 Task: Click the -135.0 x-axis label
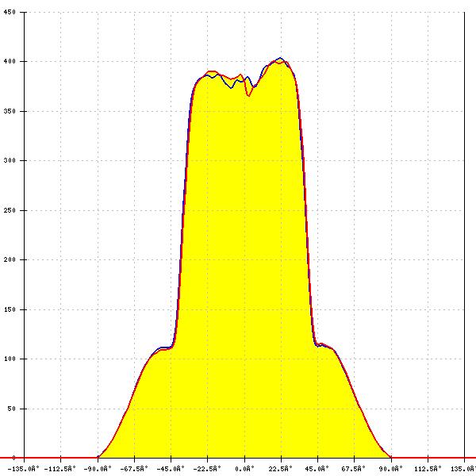24,468
